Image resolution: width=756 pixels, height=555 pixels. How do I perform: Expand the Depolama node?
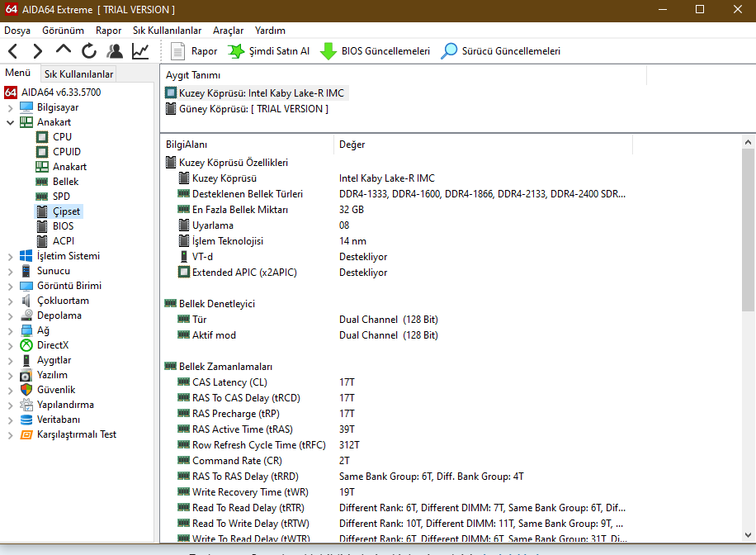(10, 315)
